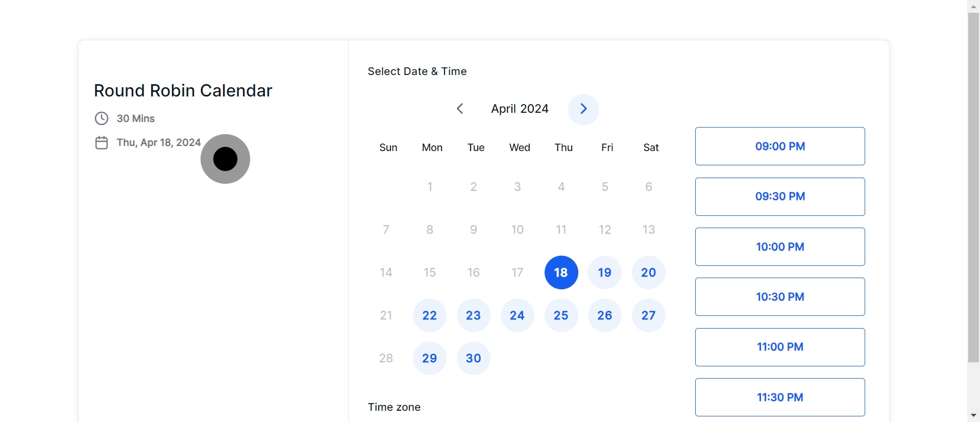Click the selected date April 18
Screen dimensions: 980x422
tap(561, 272)
